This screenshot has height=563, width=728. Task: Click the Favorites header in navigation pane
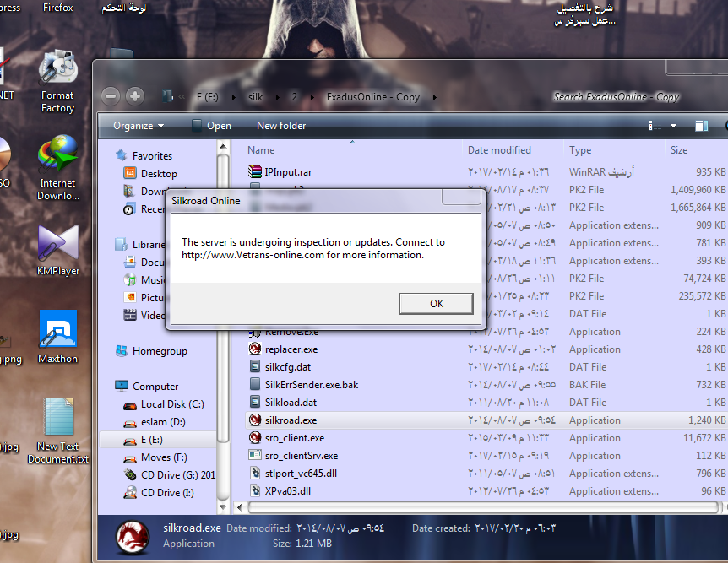click(x=144, y=156)
